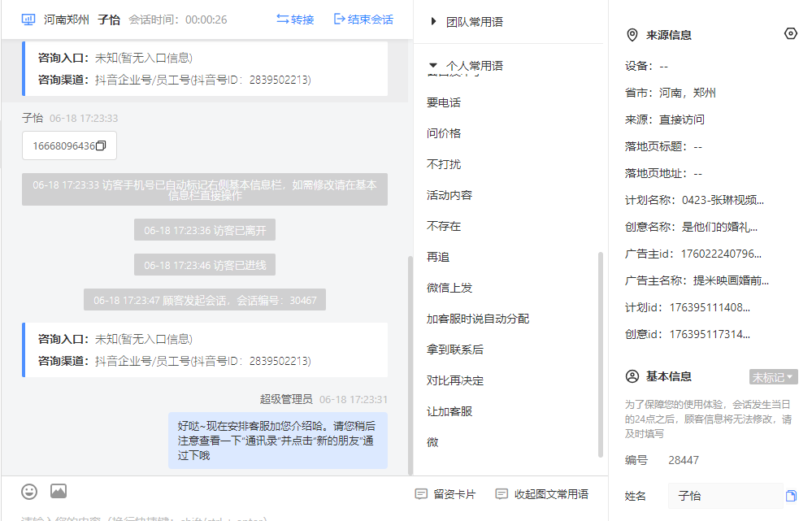Click the 广告主名称 value 提米映画婚前...
The width and height of the screenshot is (812, 521).
click(732, 280)
